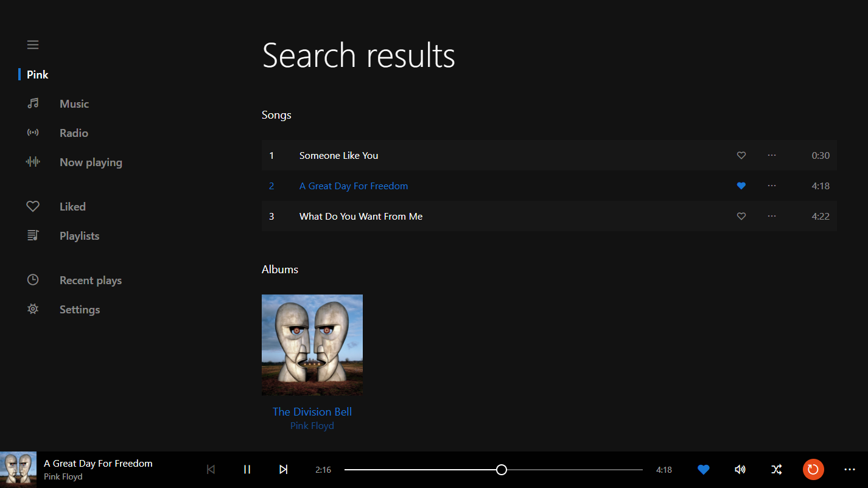
Task: Open Settings
Action: click(x=79, y=309)
